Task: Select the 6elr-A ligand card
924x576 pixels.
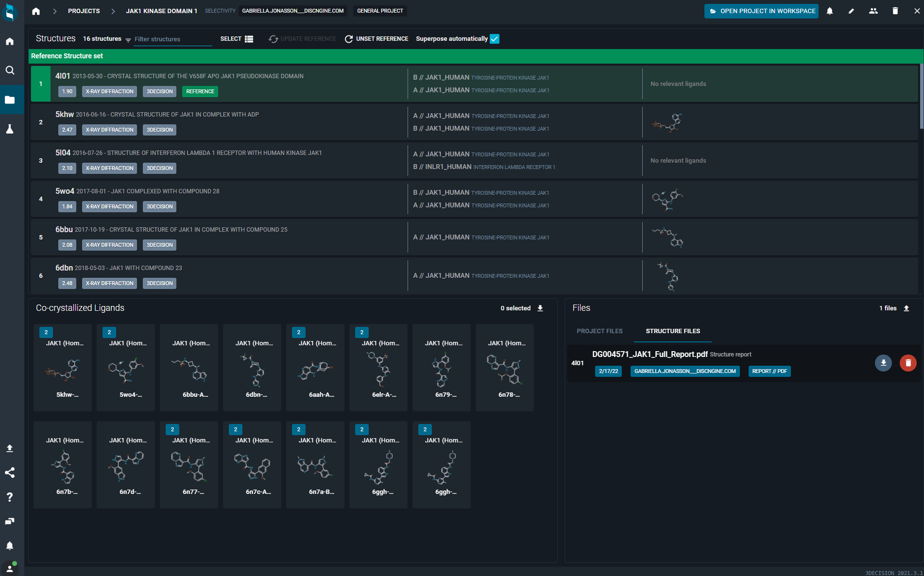Action: [x=378, y=368]
